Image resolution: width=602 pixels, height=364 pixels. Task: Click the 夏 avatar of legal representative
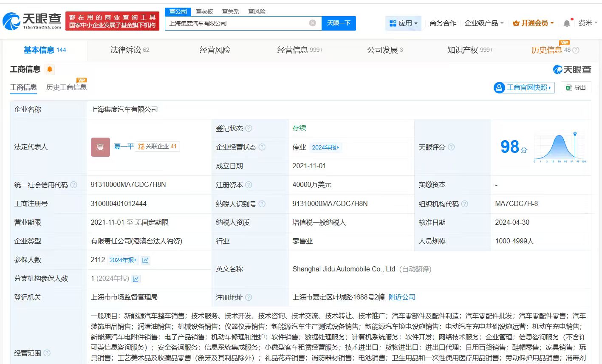pos(100,147)
